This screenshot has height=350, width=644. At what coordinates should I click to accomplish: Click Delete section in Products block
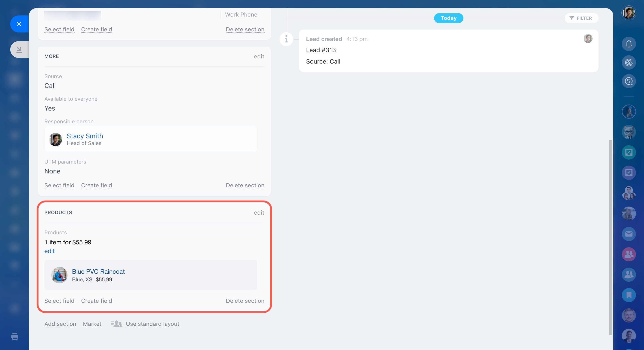pos(245,301)
